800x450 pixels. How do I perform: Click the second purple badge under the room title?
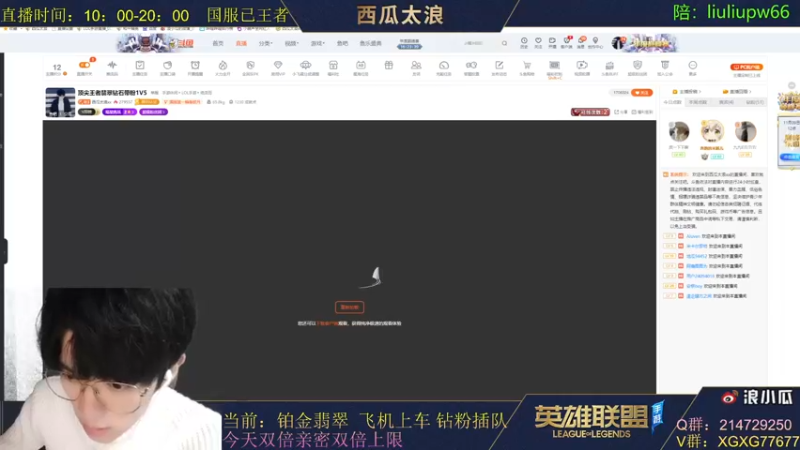point(154,112)
